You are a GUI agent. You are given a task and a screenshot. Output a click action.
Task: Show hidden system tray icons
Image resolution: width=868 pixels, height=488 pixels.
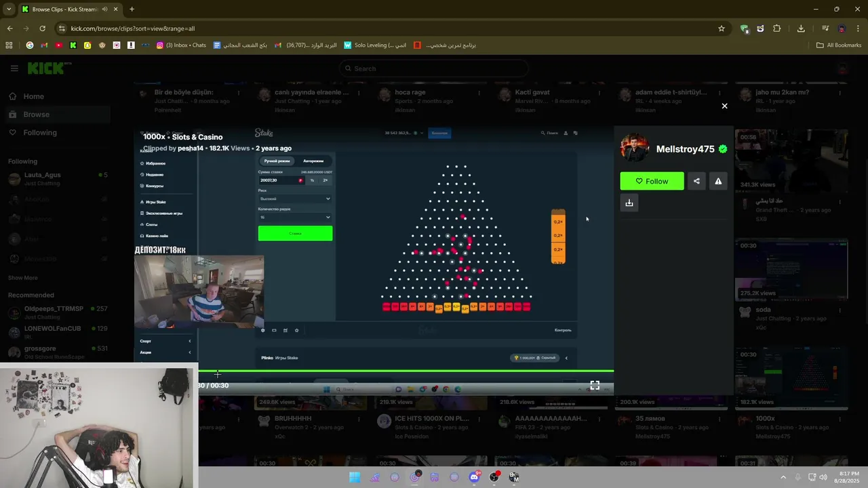tap(783, 477)
